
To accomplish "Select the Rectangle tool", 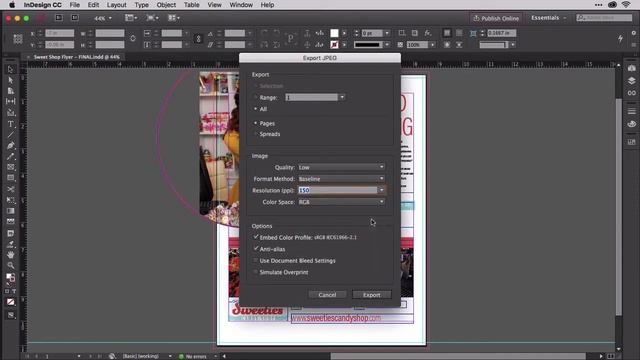I will pyautogui.click(x=11, y=178).
